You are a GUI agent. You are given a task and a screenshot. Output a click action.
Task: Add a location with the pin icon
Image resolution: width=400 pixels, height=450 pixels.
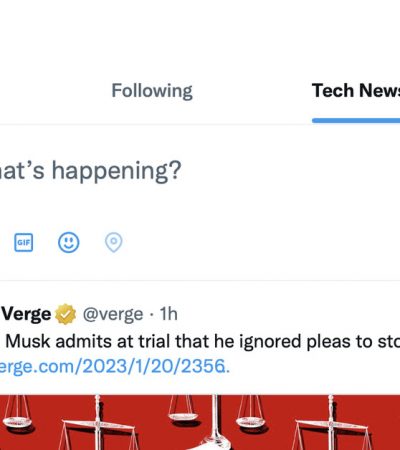pos(114,242)
